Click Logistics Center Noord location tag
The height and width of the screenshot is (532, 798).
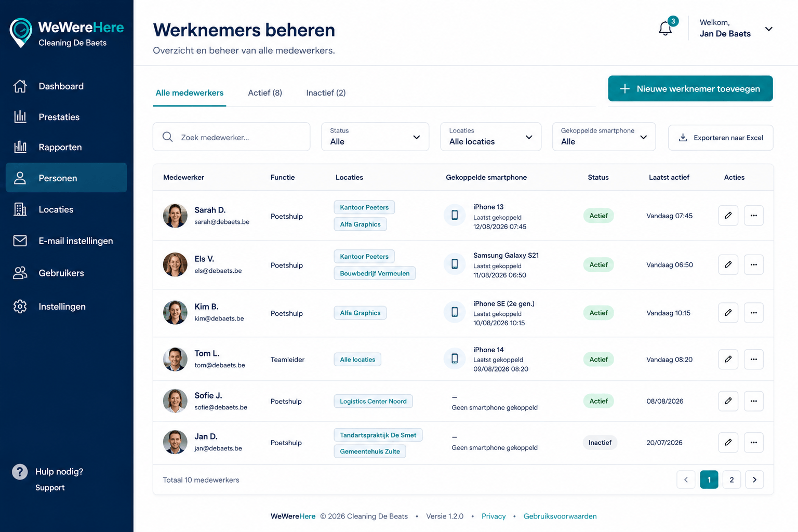[x=373, y=401]
